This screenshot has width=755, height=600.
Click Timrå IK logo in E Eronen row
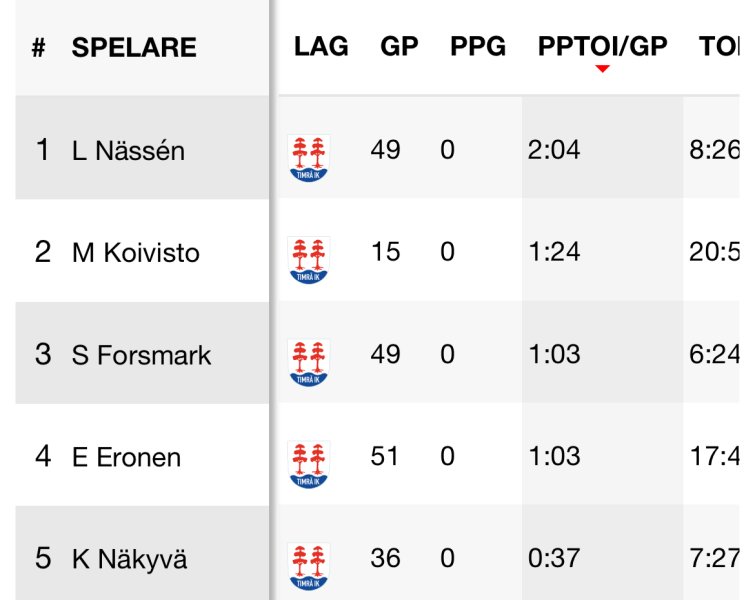(x=309, y=464)
